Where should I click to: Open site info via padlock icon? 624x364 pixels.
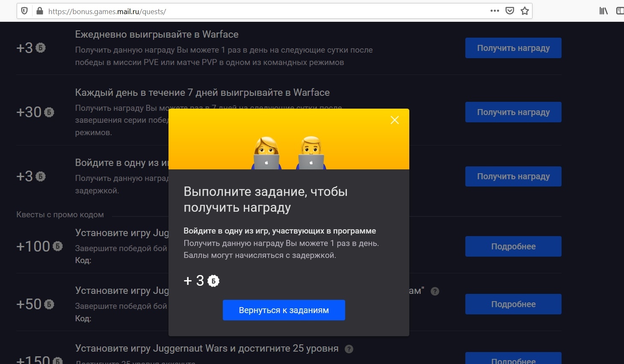click(x=39, y=11)
